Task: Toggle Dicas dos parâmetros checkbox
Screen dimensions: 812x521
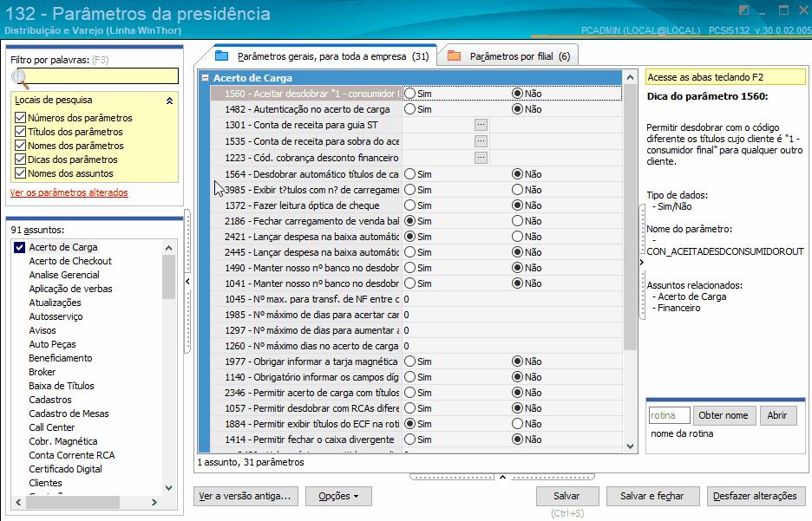Action: (20, 160)
